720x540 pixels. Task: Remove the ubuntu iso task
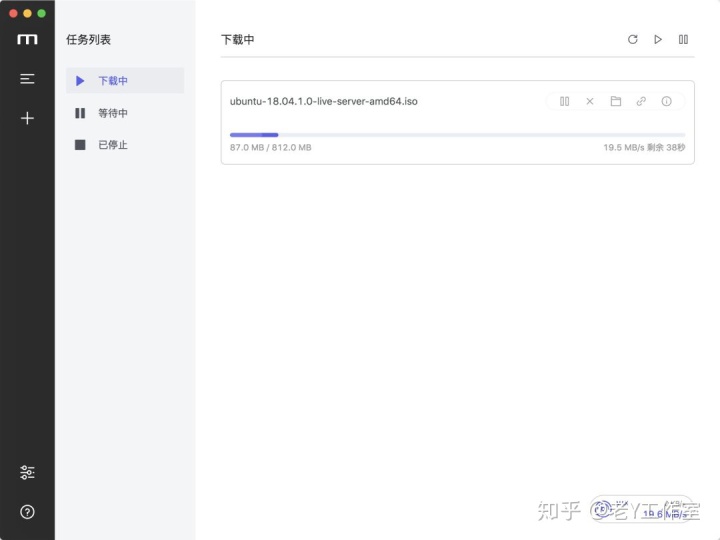point(590,101)
